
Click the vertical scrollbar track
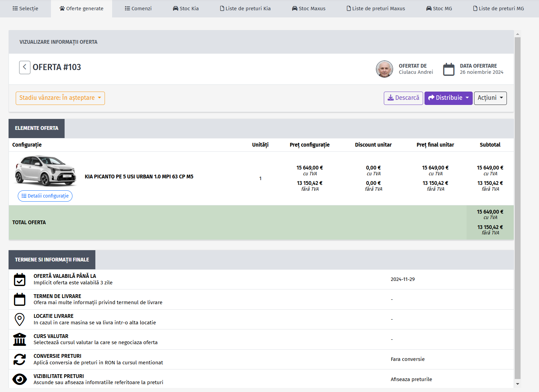(517, 208)
